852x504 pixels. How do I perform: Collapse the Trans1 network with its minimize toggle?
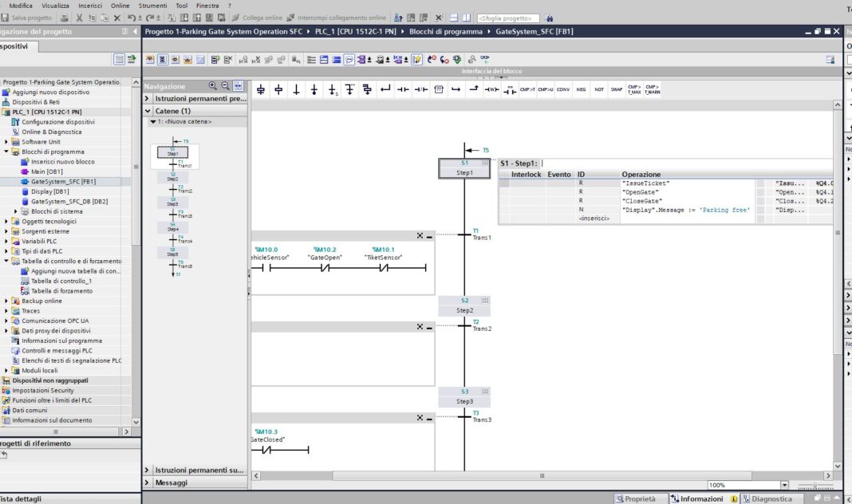(428, 235)
